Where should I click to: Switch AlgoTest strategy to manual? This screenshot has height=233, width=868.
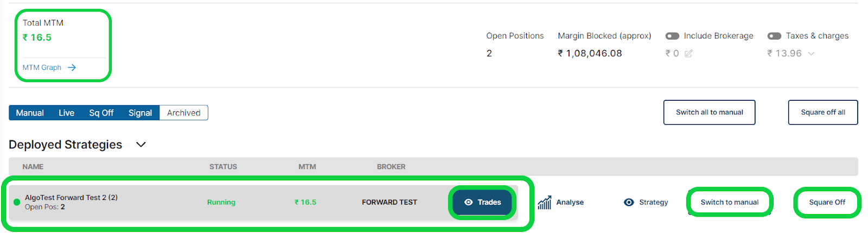729,203
